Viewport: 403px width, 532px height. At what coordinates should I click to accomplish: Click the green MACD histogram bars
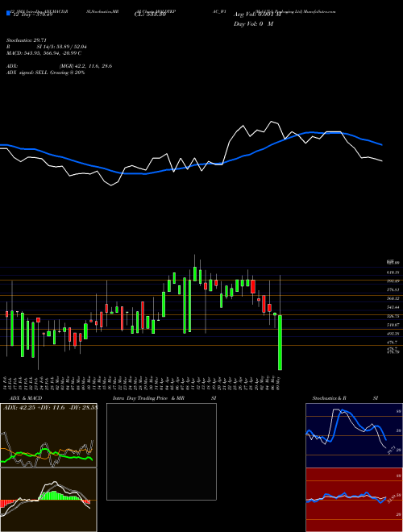tap(59, 495)
